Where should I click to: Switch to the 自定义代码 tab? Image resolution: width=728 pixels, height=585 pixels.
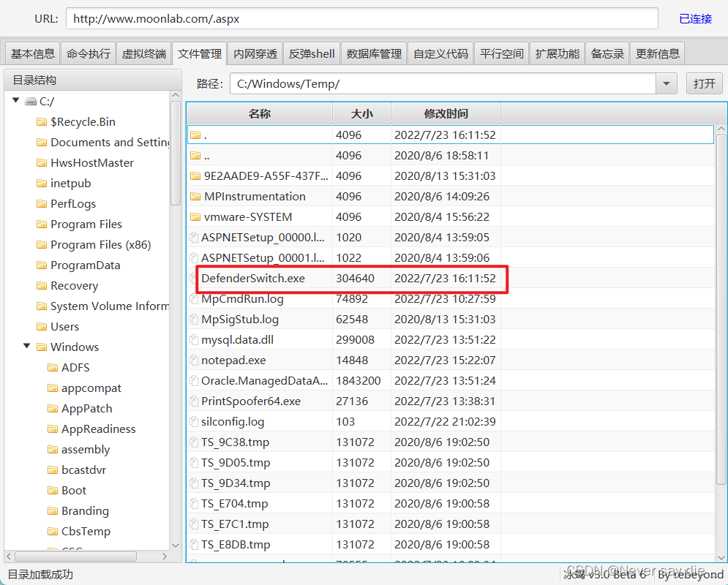[440, 54]
